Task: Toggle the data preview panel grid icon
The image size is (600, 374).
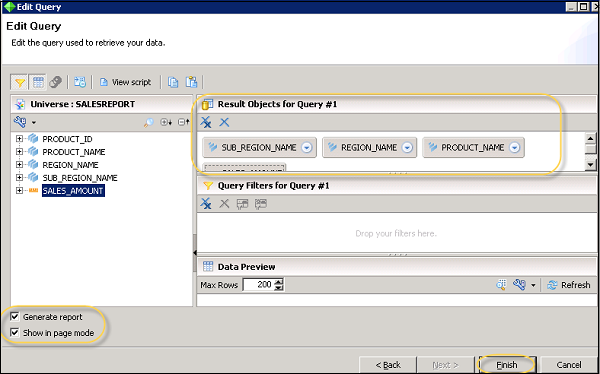Action: pyautogui.click(x=38, y=82)
